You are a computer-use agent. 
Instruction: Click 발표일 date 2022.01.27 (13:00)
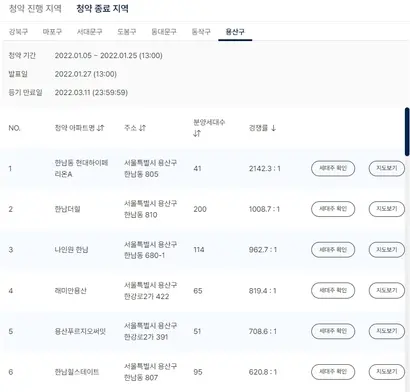click(86, 74)
